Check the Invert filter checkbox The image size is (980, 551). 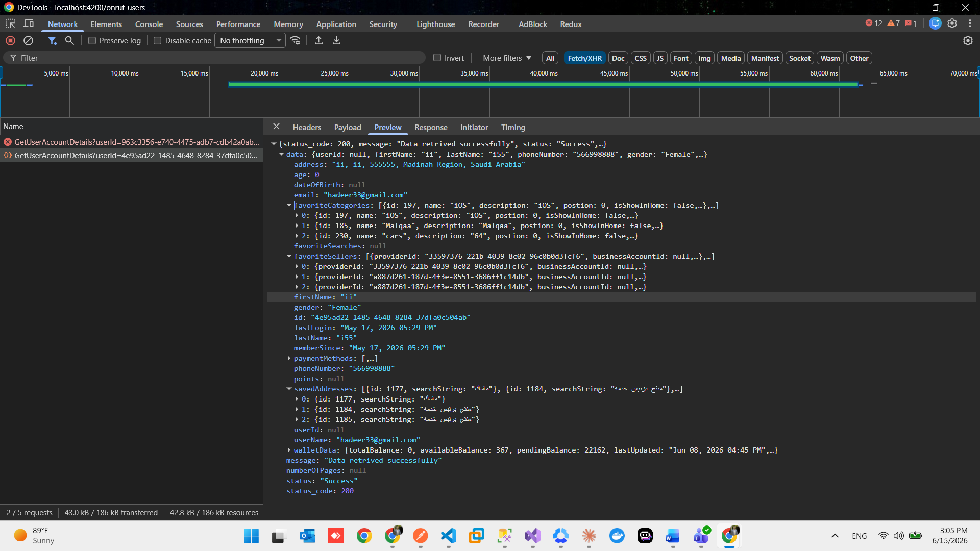[x=437, y=58]
